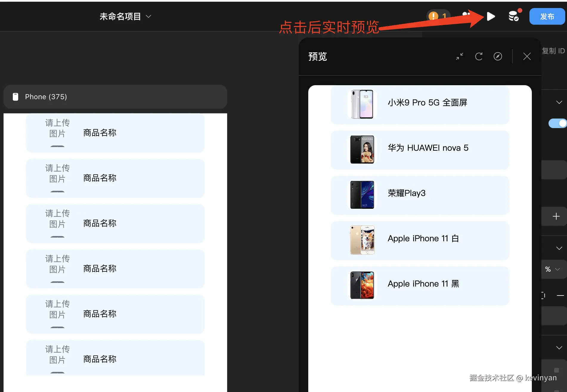The height and width of the screenshot is (392, 567).
Task: Start the live preview with the play icon
Action: [x=491, y=16]
